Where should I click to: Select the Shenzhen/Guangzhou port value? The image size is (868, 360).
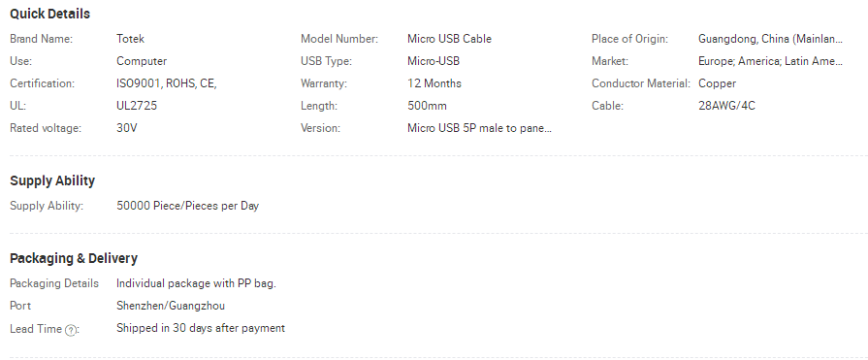click(171, 306)
